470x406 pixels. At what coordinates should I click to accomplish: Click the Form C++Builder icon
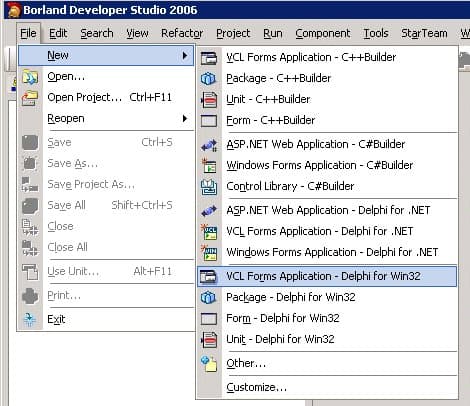click(209, 121)
